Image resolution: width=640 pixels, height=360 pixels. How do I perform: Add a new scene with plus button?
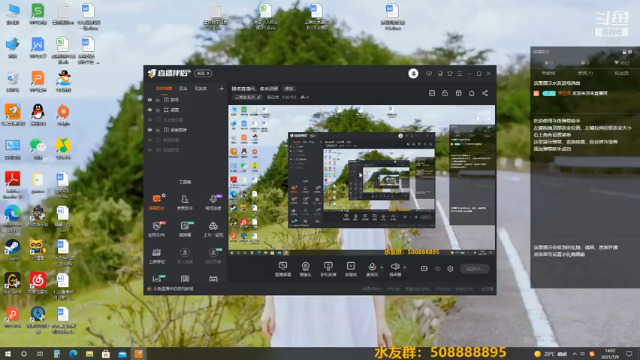point(221,89)
